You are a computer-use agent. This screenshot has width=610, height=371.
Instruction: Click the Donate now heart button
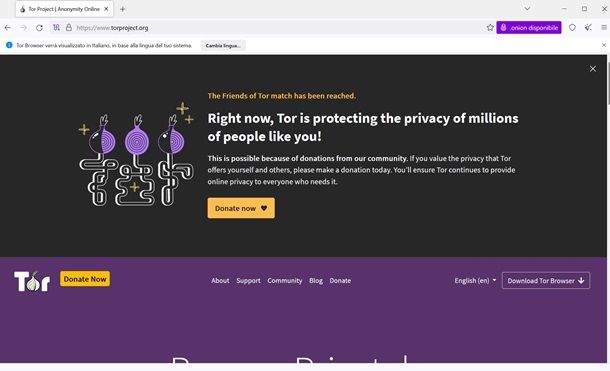point(241,208)
